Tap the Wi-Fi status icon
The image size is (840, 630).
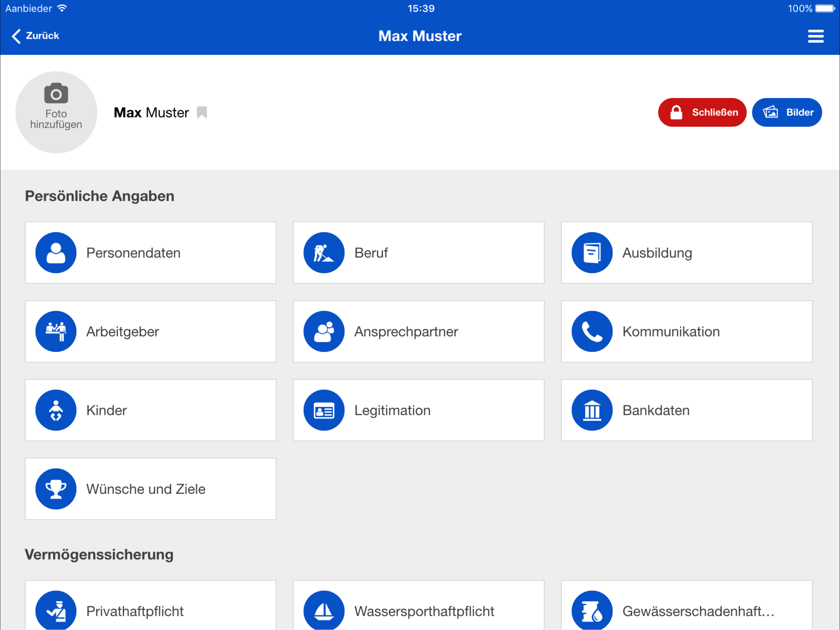(x=62, y=8)
